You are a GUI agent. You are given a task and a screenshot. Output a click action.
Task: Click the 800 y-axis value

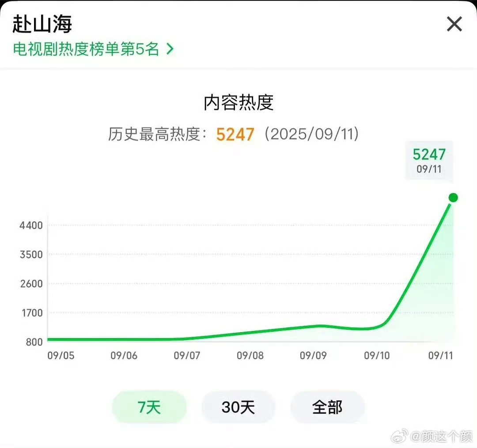click(34, 342)
